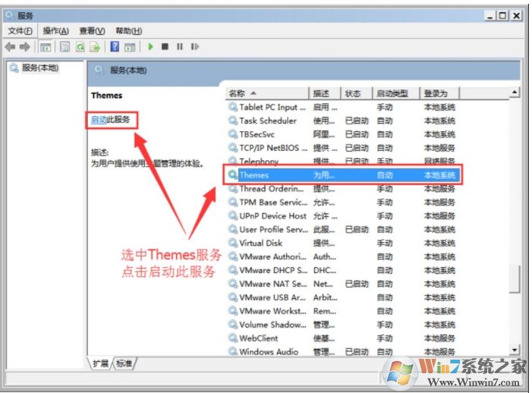This screenshot has width=532, height=393.
Task: Select the User Profile Service row
Action: [x=342, y=230]
